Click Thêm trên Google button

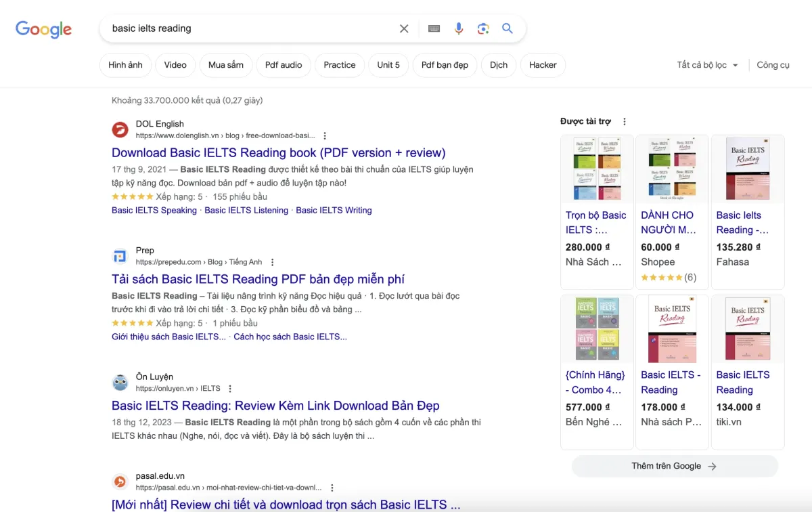click(x=675, y=466)
